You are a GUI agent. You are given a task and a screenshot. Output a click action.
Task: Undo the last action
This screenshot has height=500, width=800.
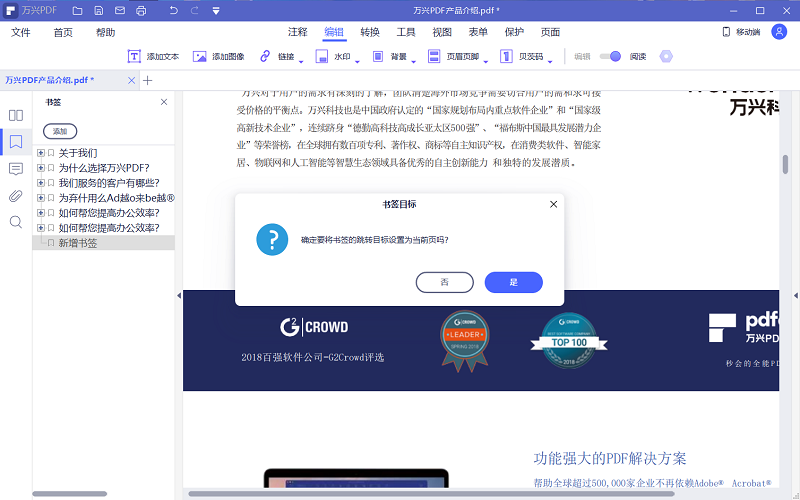pyautogui.click(x=173, y=10)
